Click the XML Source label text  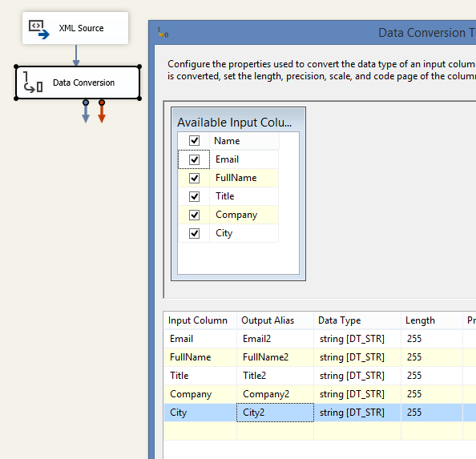(x=82, y=28)
